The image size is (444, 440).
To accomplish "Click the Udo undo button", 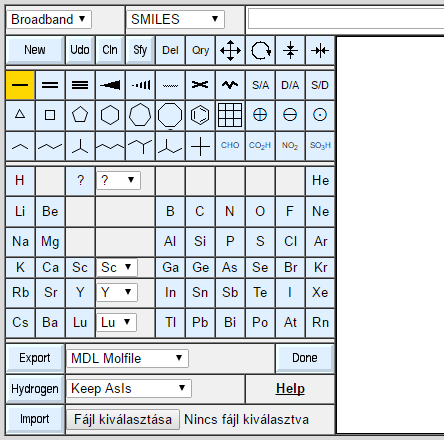I will coord(80,50).
